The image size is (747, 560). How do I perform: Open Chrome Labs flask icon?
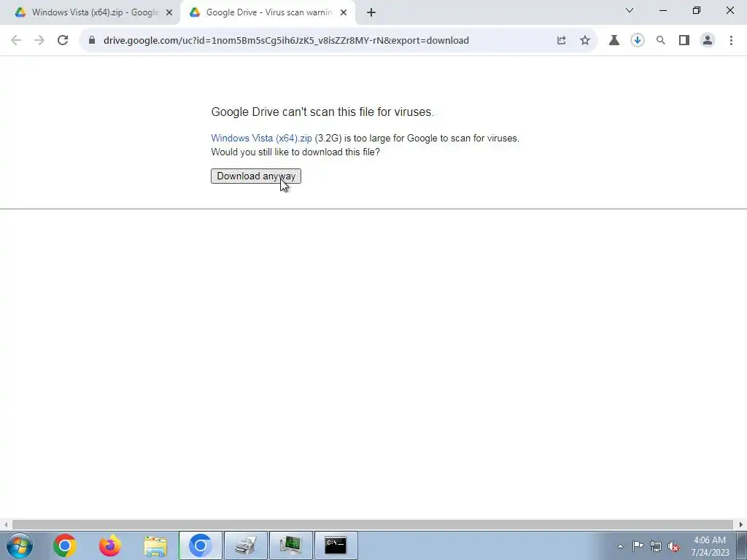tap(614, 41)
